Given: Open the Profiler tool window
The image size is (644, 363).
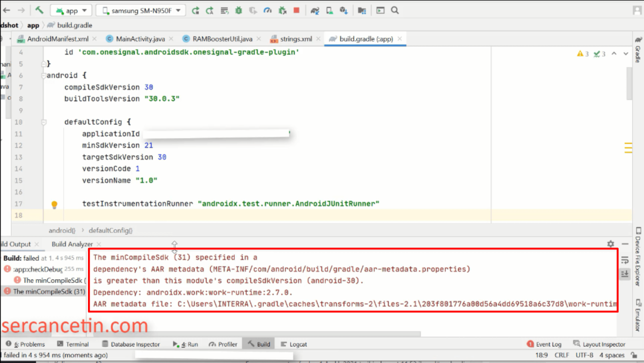Looking at the screenshot, I should point(223,344).
